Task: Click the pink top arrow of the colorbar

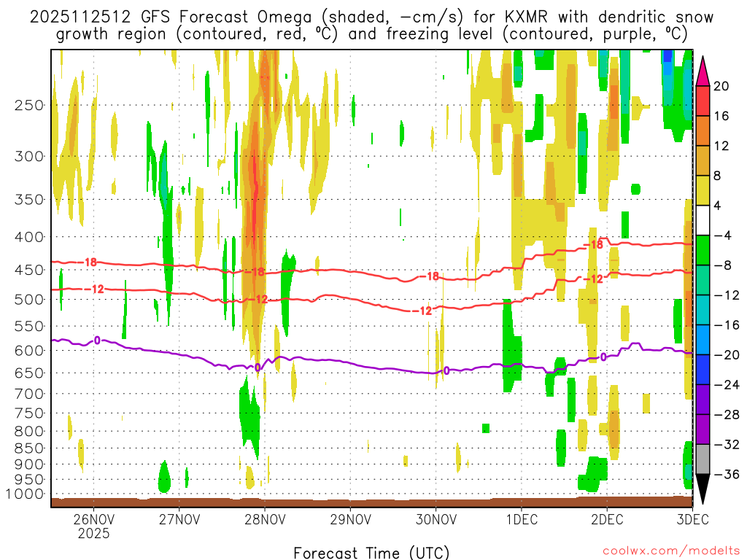Action: point(703,74)
